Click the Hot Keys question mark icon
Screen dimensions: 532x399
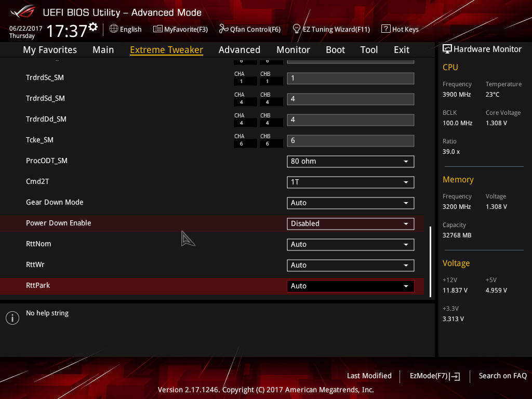pyautogui.click(x=386, y=29)
